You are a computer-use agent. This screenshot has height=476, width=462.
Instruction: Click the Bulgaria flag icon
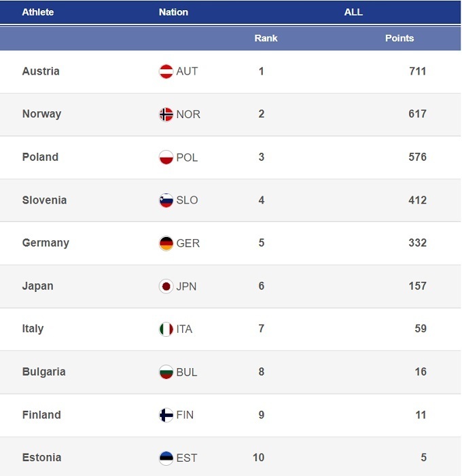tap(166, 372)
